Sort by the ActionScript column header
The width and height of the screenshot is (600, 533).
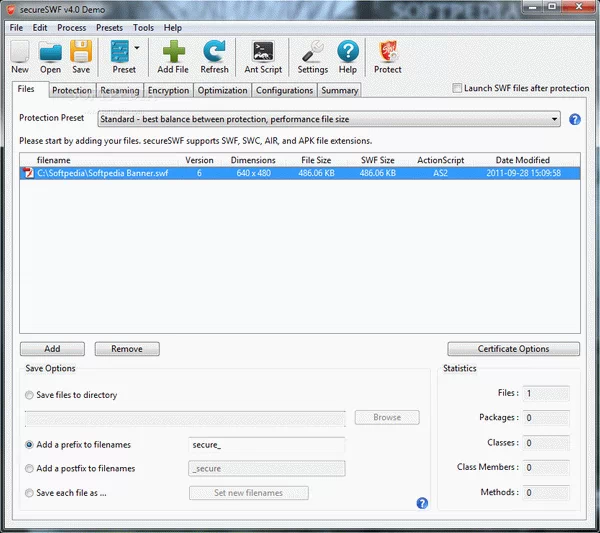click(440, 160)
